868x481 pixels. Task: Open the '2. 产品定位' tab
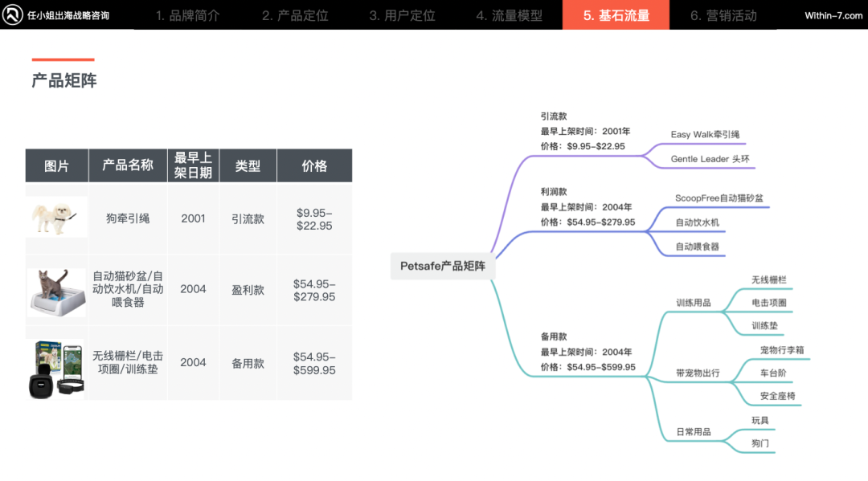[x=295, y=15]
